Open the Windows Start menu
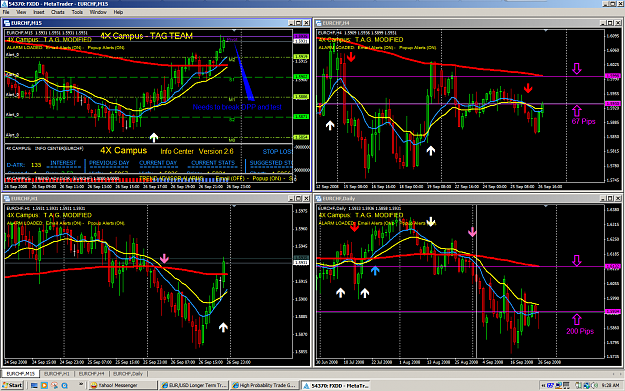Image resolution: width=625 pixels, height=391 pixels. click(x=13, y=385)
